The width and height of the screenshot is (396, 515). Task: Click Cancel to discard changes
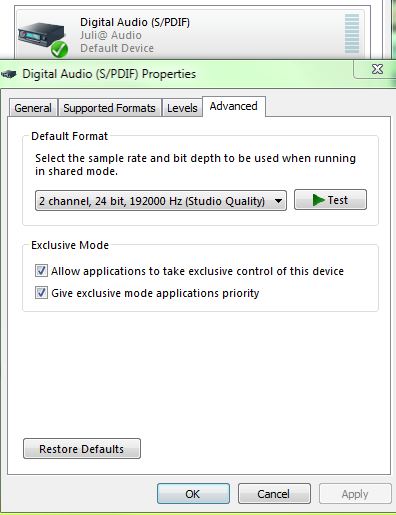[274, 494]
